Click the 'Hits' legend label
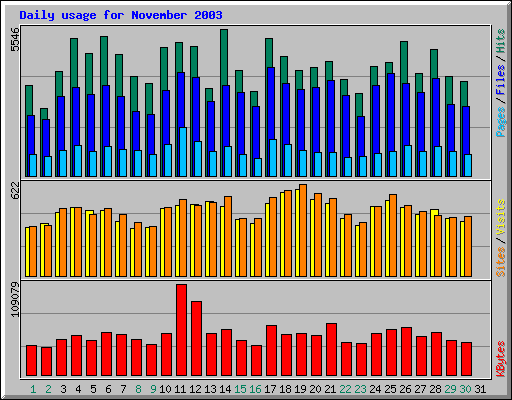The height and width of the screenshot is (400, 512). pos(501,41)
